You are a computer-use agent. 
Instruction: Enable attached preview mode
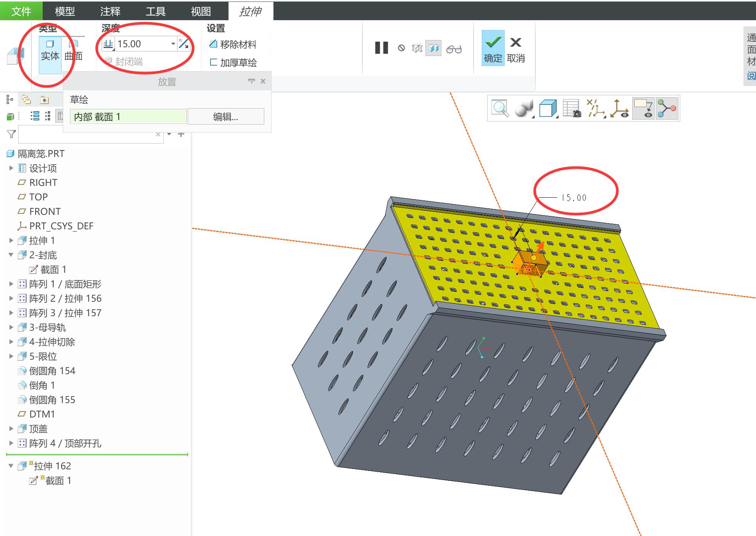pos(433,48)
